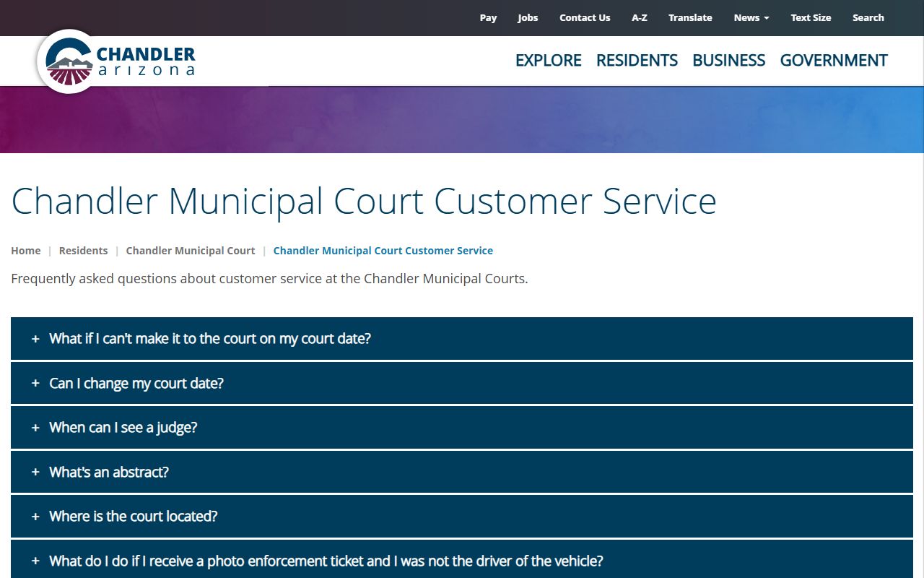The width and height of the screenshot is (924, 578).
Task: Click the Translate option
Action: coord(690,17)
